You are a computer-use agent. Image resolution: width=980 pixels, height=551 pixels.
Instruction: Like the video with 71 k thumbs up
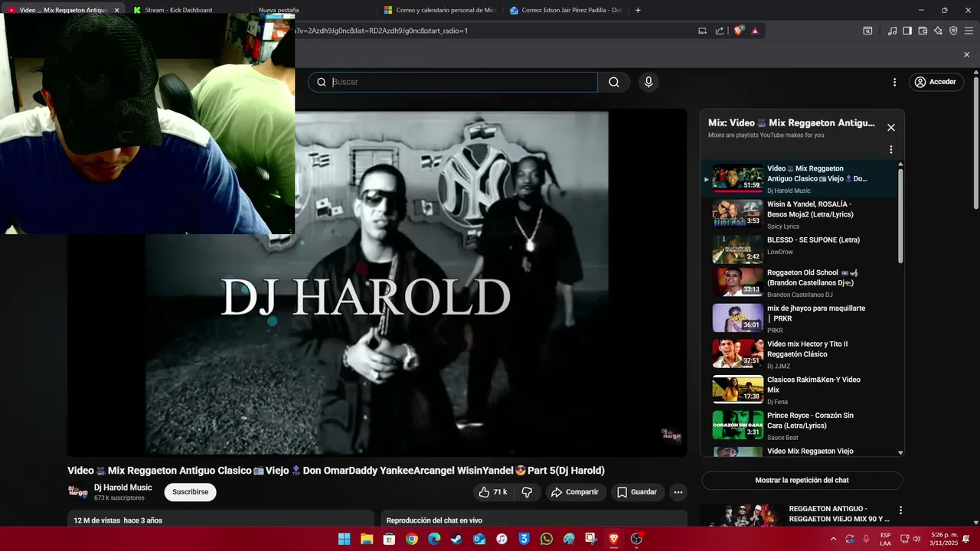point(492,492)
